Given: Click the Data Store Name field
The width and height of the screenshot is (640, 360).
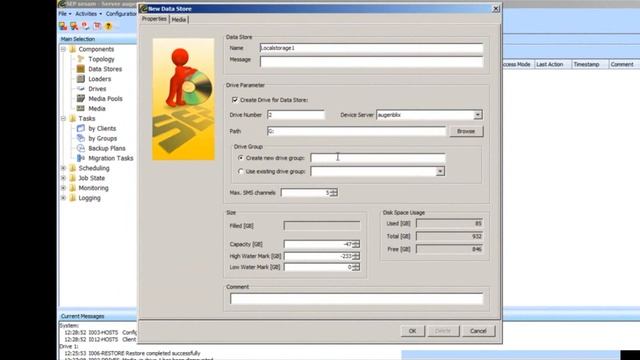Looking at the screenshot, I should 371,48.
